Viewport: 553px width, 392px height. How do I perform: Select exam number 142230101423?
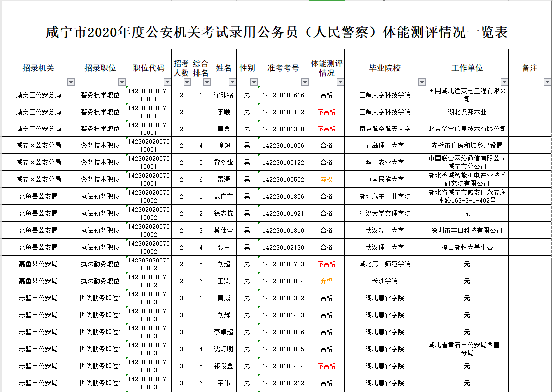click(x=284, y=314)
